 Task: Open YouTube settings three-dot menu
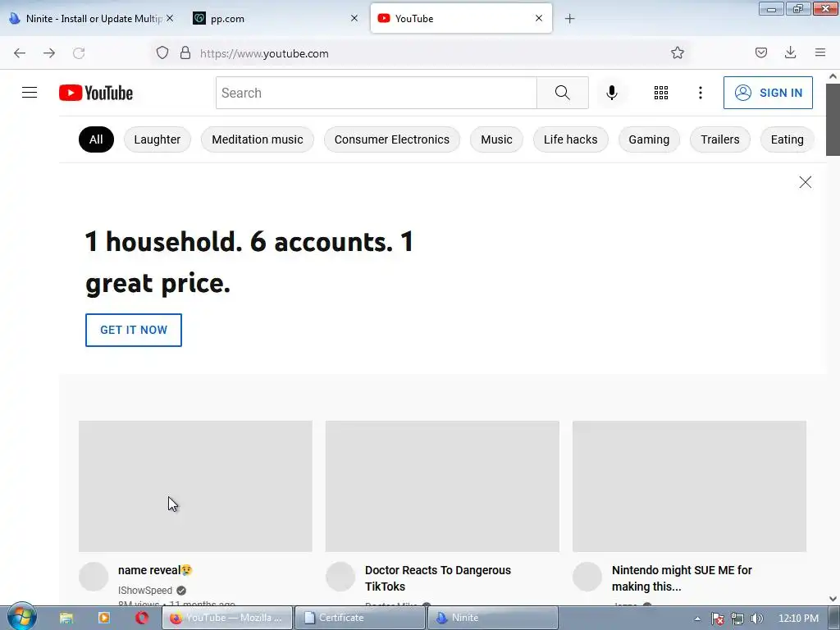tap(701, 93)
